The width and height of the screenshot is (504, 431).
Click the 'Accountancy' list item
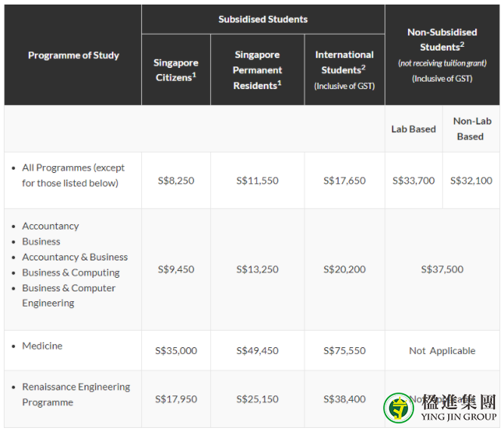[51, 226]
